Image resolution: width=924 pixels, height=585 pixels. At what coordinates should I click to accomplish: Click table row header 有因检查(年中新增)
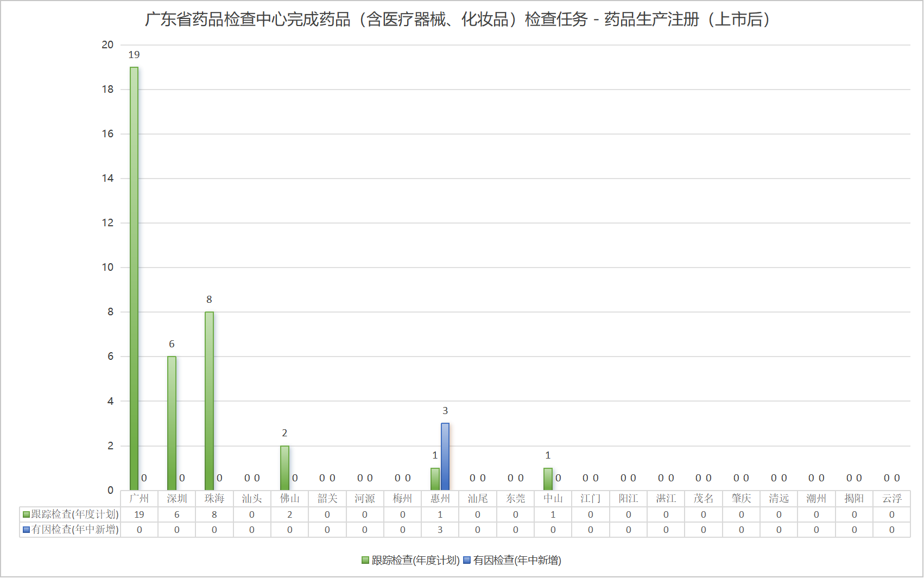point(75,530)
